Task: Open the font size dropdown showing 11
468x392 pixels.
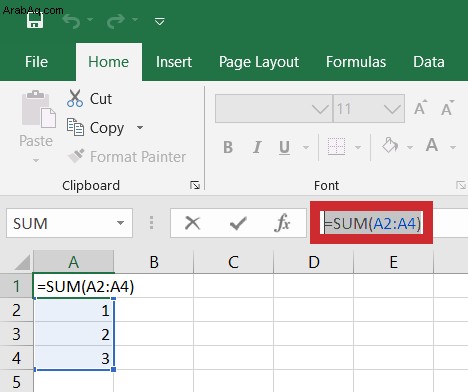Action: [x=392, y=109]
